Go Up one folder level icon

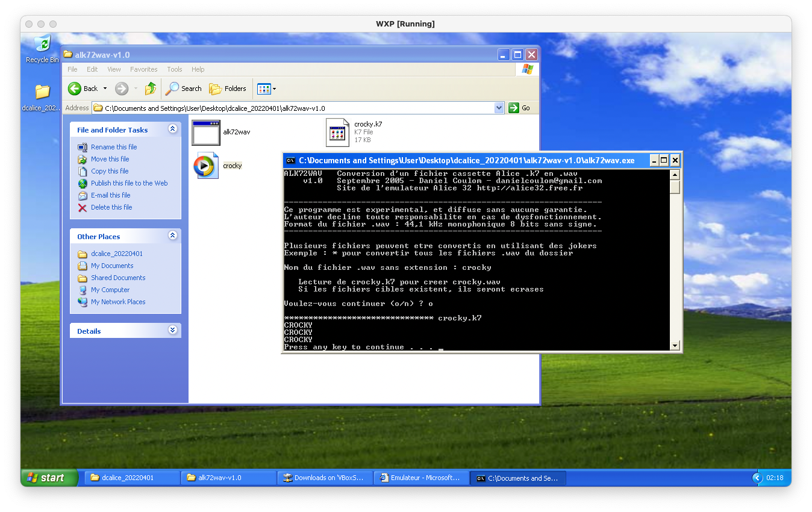[x=151, y=89]
